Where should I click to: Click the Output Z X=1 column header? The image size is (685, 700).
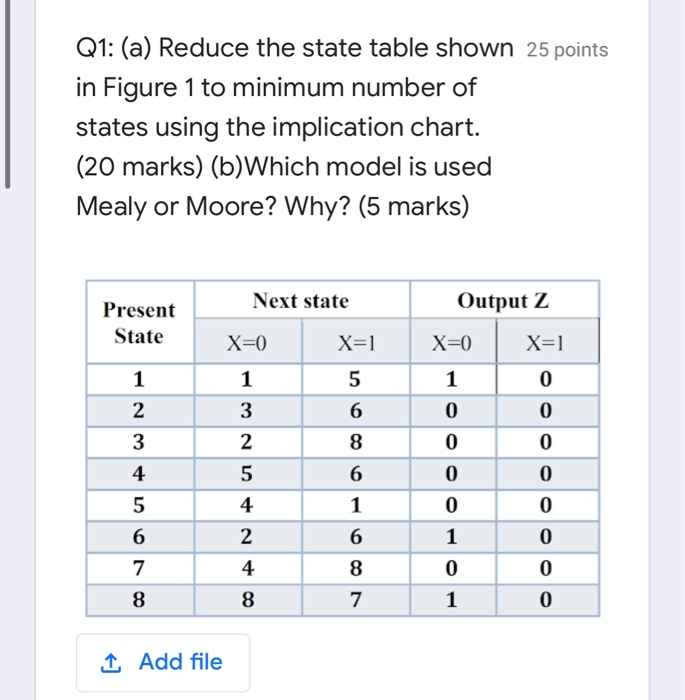(x=547, y=342)
